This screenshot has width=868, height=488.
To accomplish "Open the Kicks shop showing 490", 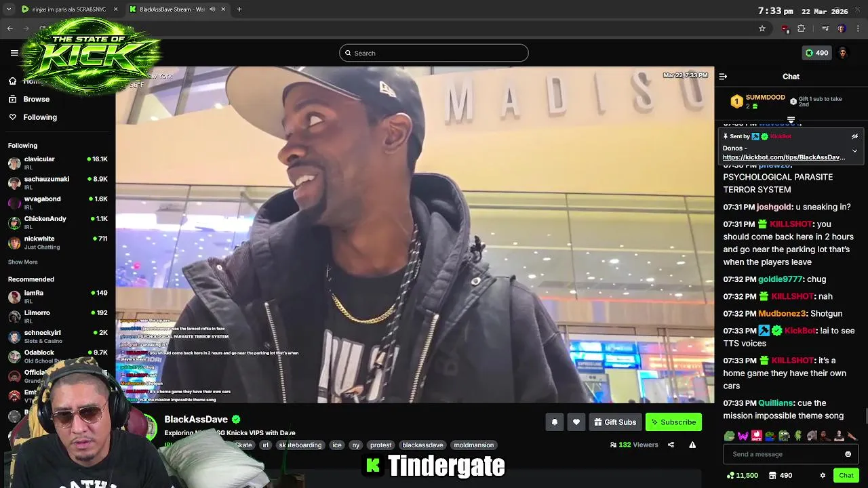I will tap(780, 476).
